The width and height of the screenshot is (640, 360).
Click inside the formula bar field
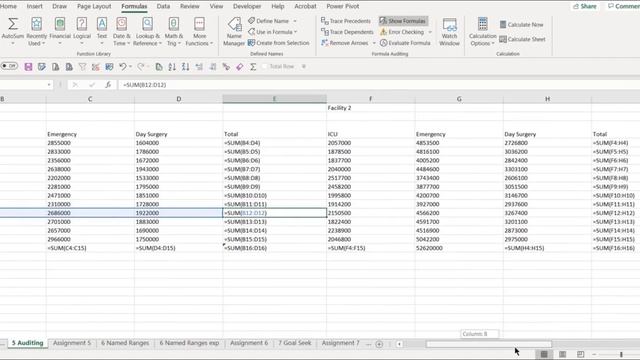pyautogui.click(x=380, y=85)
